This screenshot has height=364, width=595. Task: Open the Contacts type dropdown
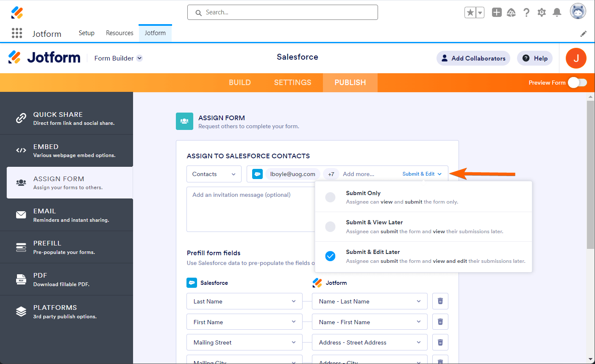214,174
